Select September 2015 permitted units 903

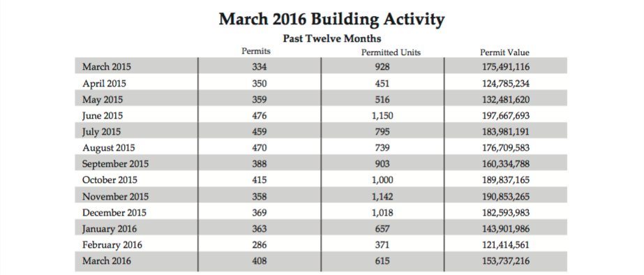tap(382, 163)
